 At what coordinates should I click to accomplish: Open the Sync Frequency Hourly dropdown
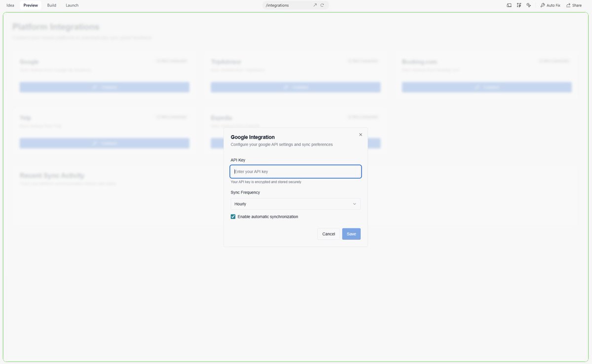(296, 204)
